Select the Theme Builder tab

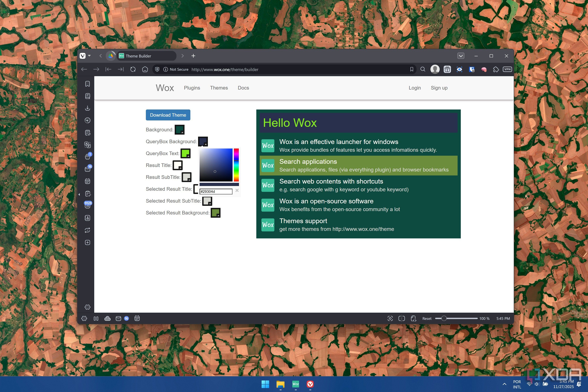[x=146, y=56]
